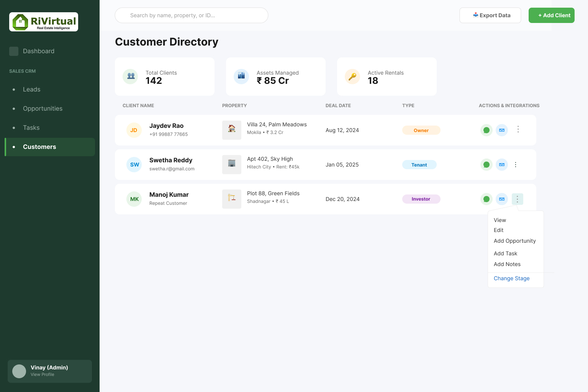
Task: Click the CLIENT NAME column header
Action: [x=138, y=106]
